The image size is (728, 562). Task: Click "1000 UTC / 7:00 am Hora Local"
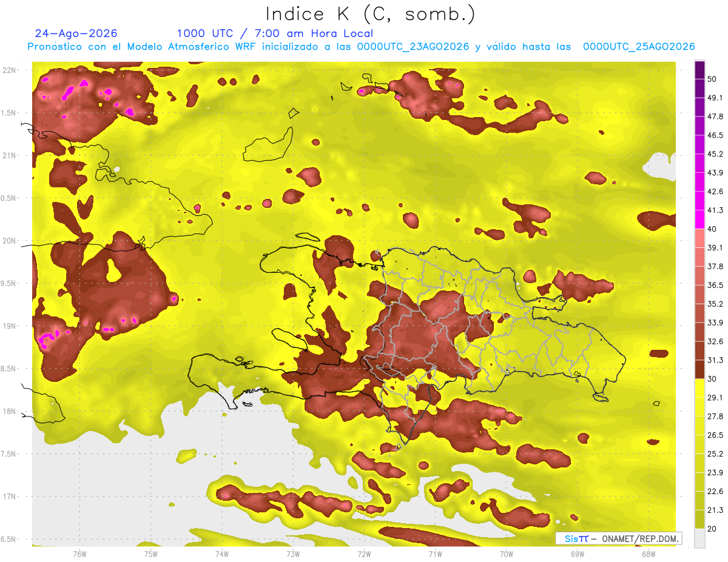[x=275, y=33]
